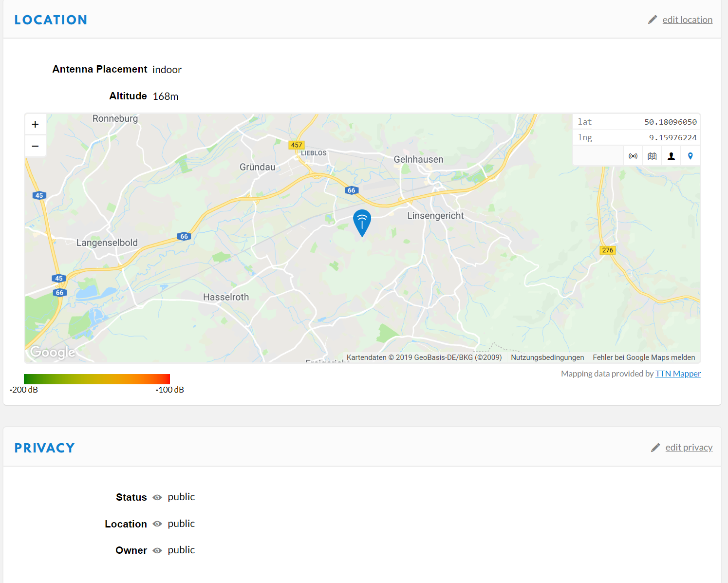Viewport: 728px width, 583px height.
Task: Click the person icon in map controls
Action: click(671, 156)
